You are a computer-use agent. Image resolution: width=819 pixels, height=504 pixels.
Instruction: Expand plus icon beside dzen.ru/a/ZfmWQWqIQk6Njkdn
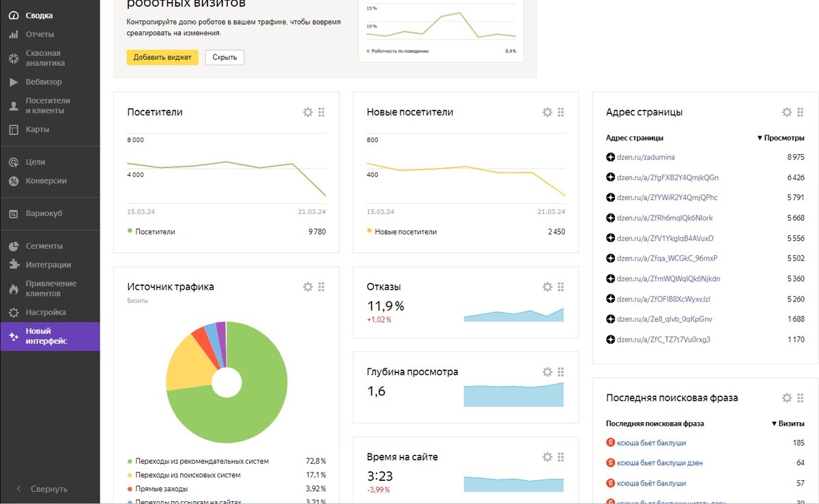click(610, 279)
